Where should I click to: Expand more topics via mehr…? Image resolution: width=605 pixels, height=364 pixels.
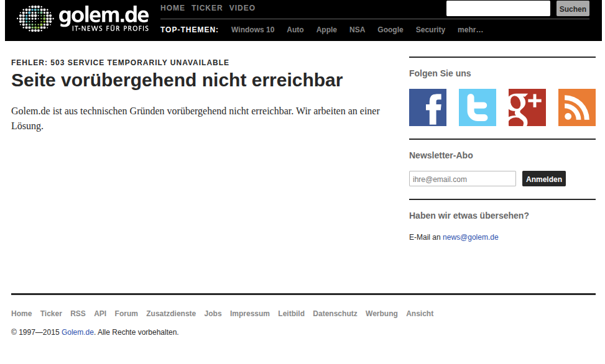click(470, 30)
